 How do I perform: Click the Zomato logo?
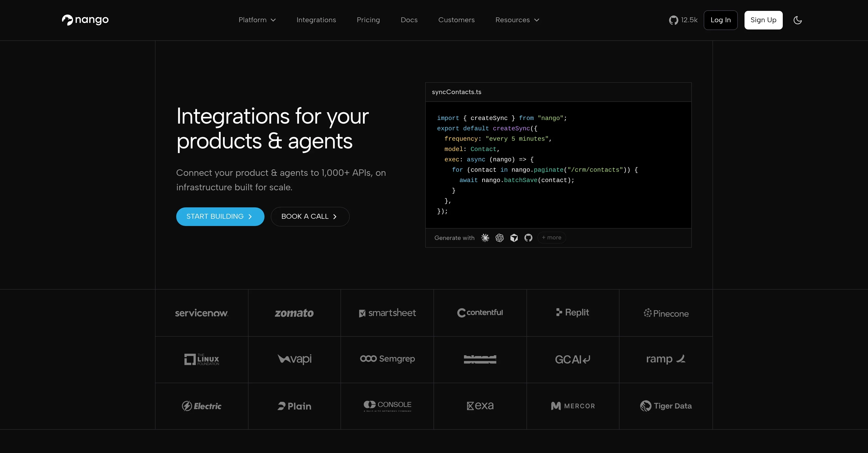294,313
